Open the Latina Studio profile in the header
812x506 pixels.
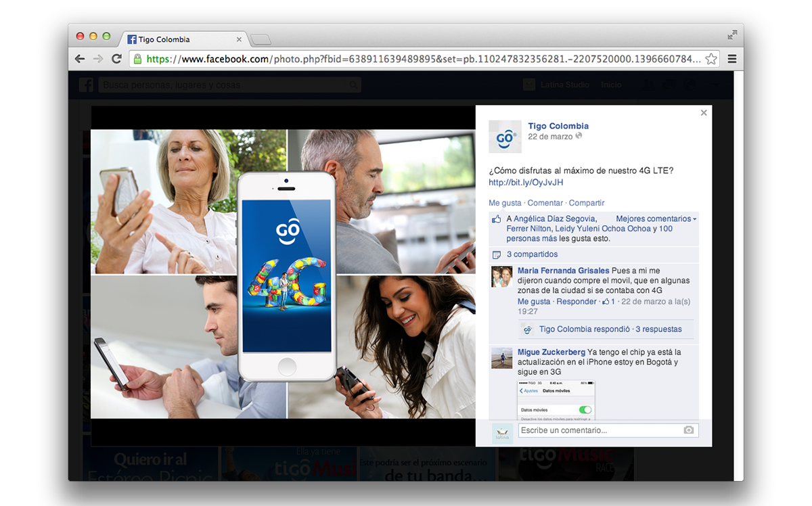(x=556, y=85)
